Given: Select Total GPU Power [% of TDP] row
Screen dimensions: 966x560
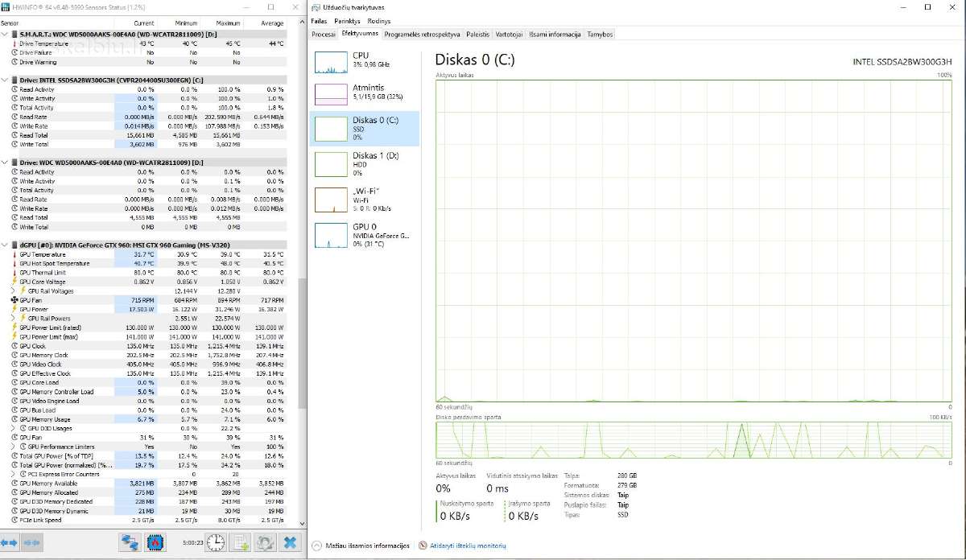Looking at the screenshot, I should (143, 455).
